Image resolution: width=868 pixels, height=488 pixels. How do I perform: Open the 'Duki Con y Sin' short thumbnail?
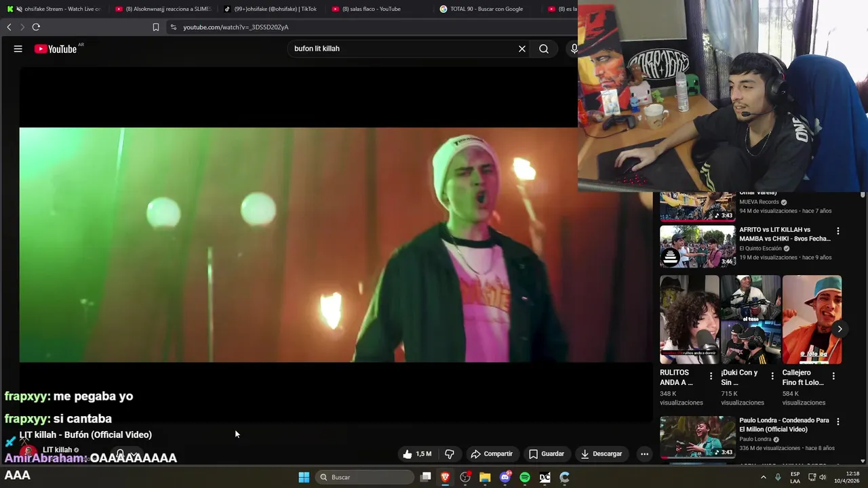(x=751, y=320)
